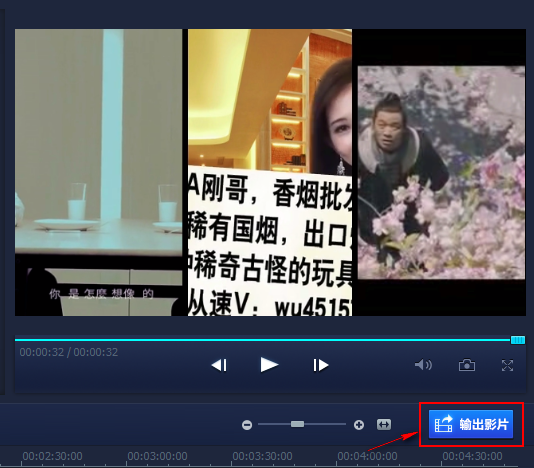Screen dimensions: 534x468
Task: Click the timeline zoom slider handle
Action: [x=297, y=424]
